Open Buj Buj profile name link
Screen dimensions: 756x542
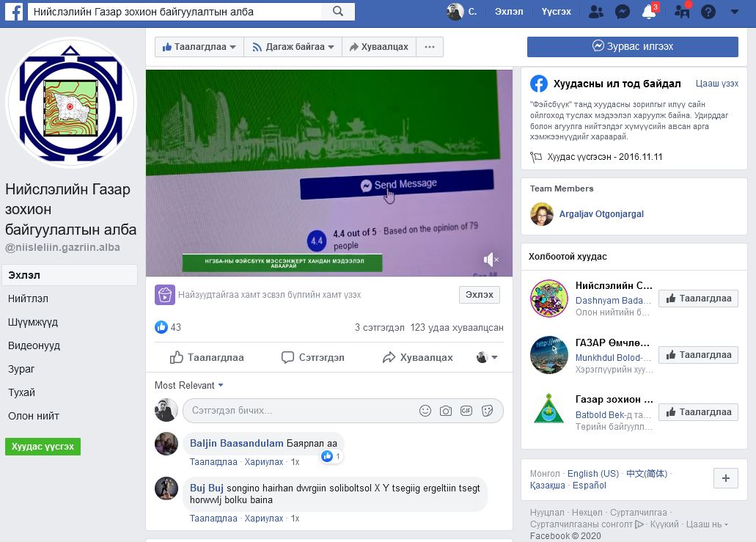(206, 488)
